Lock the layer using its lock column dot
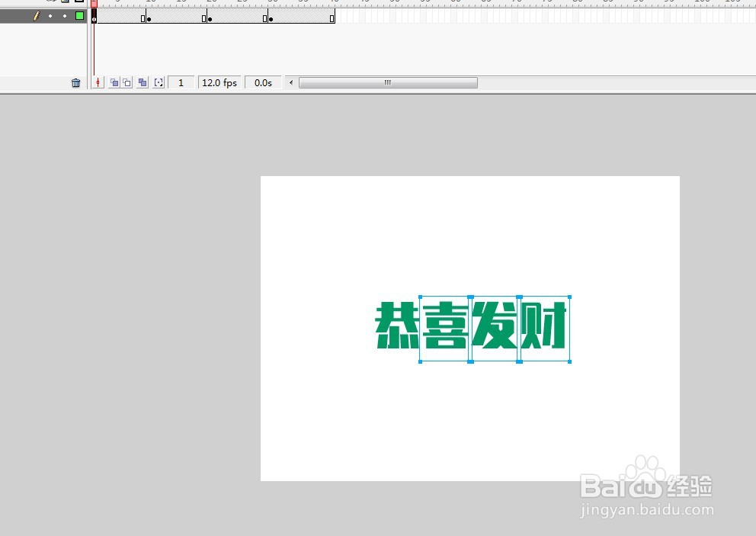 coord(64,16)
